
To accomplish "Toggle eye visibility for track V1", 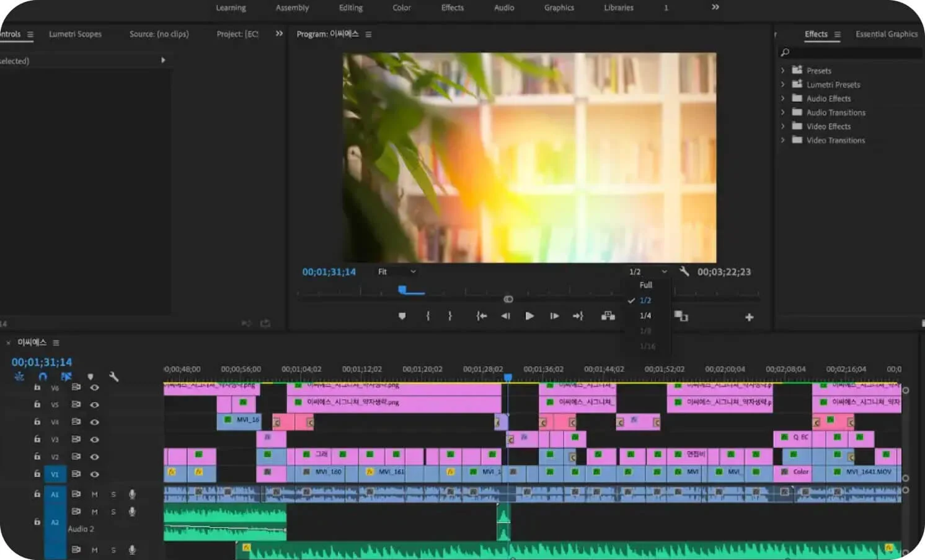I will click(x=94, y=474).
